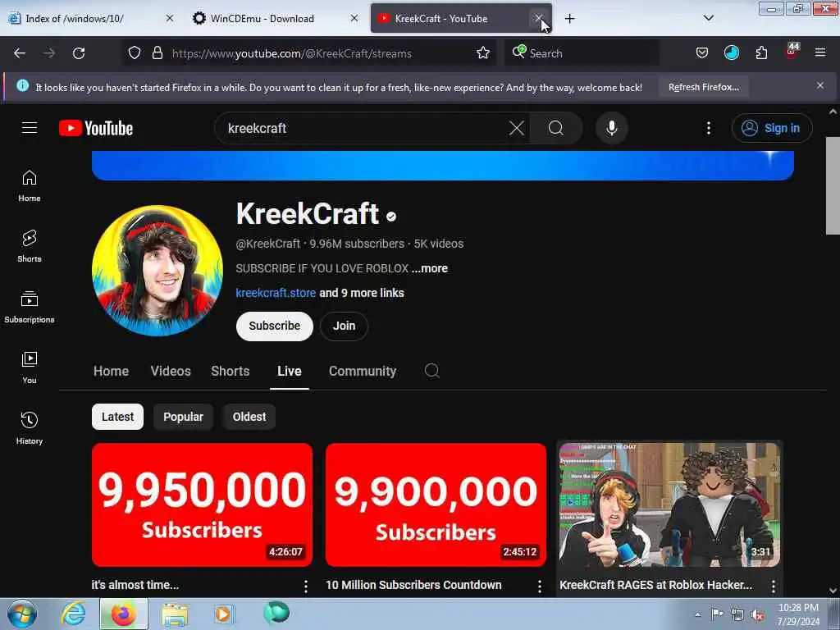
Task: Open YouTube settings three-dot menu
Action: coord(708,128)
